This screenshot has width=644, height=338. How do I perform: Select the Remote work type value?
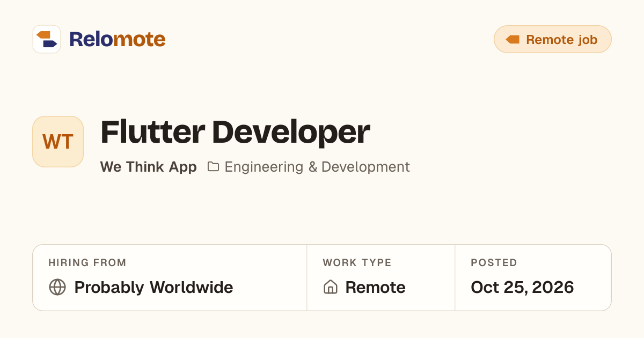tap(375, 288)
